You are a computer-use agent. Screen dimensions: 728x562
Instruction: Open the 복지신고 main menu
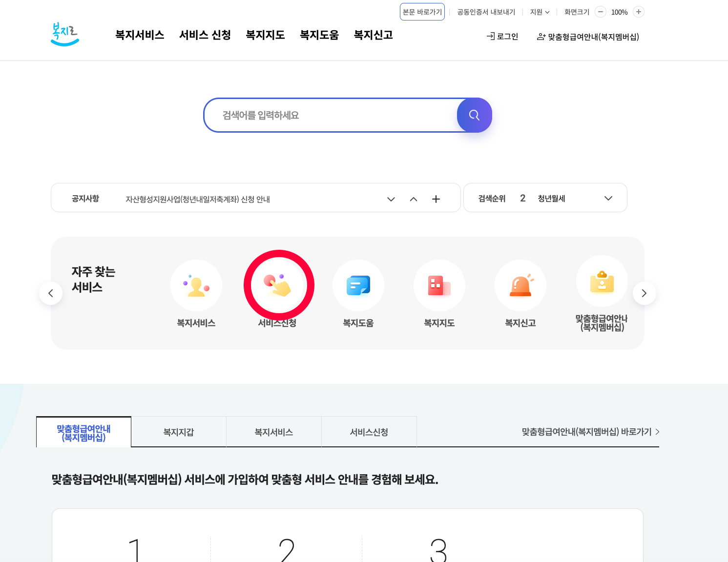374,35
